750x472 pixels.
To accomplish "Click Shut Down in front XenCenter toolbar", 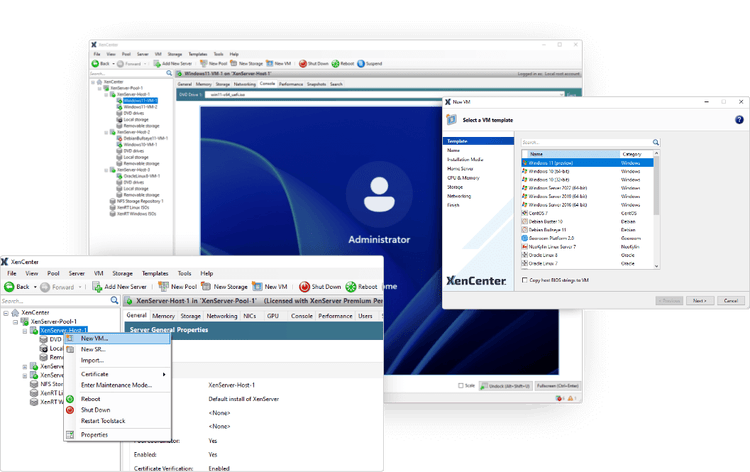I will click(x=320, y=286).
